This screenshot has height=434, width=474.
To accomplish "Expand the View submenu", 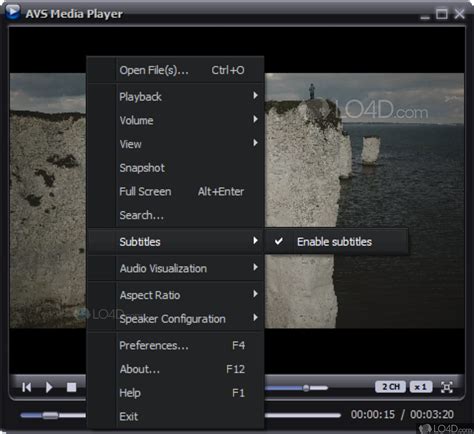I will point(176,144).
